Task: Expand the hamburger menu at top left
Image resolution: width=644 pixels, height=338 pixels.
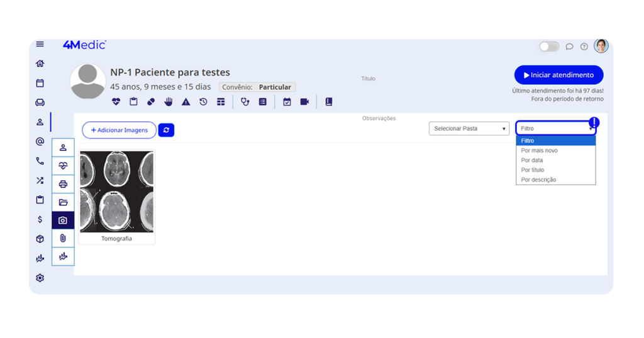Action: coord(40,45)
